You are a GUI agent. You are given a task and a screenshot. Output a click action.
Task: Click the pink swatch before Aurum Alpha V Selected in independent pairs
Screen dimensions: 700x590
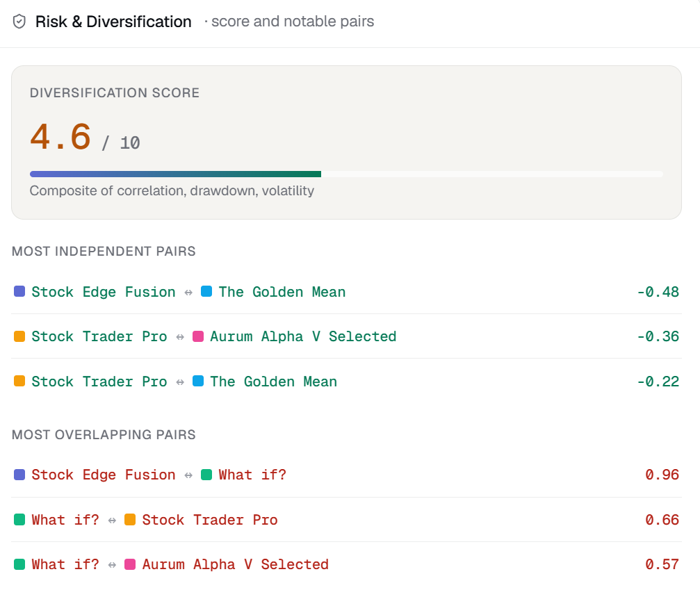tap(198, 336)
